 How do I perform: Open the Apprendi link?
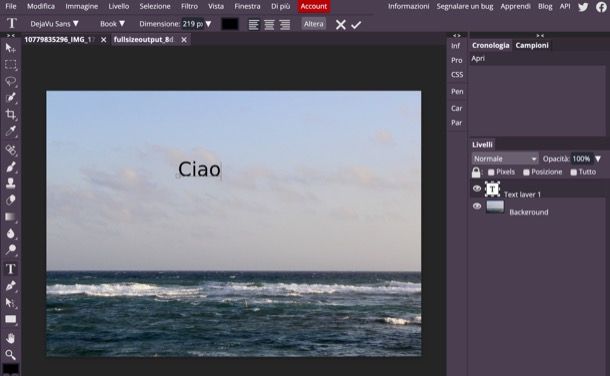[515, 6]
